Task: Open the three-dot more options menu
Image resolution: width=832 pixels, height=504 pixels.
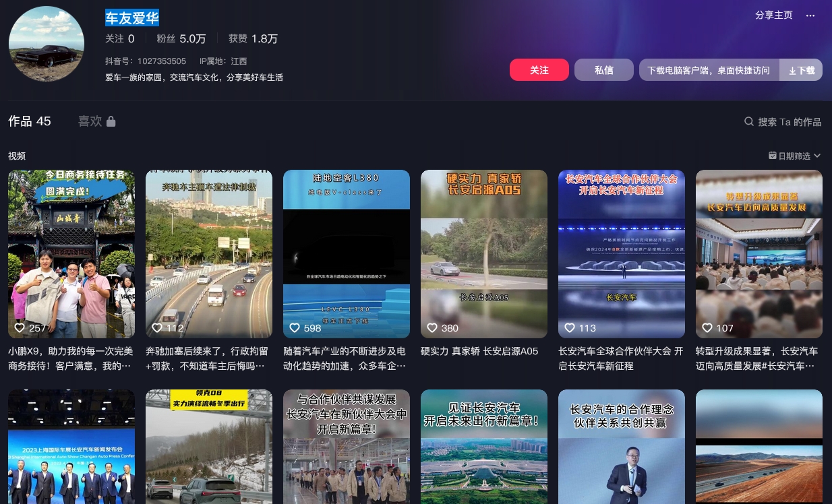Action: (x=810, y=15)
